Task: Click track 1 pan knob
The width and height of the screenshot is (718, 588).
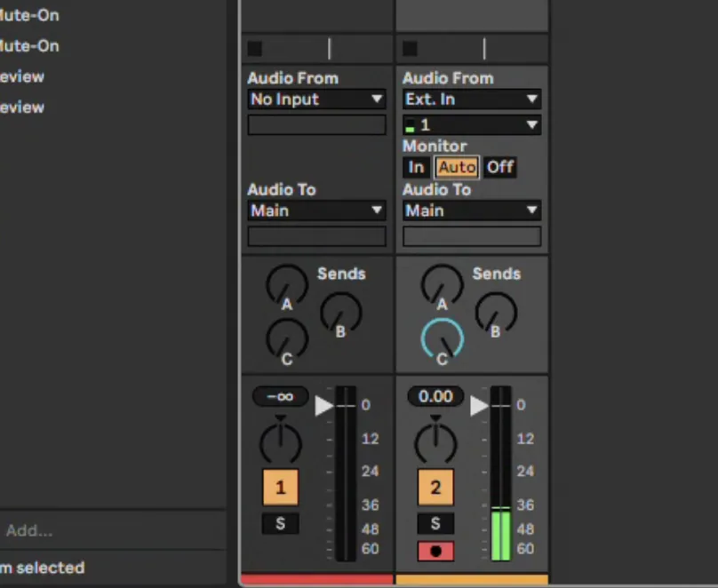Action: coord(280,443)
